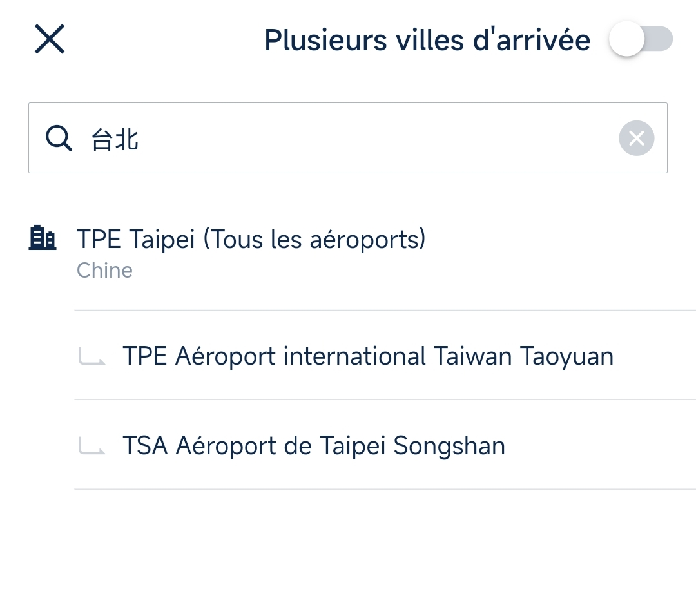Close the arrival city selection panel
Image resolution: width=696 pixels, height=616 pixels.
[50, 39]
